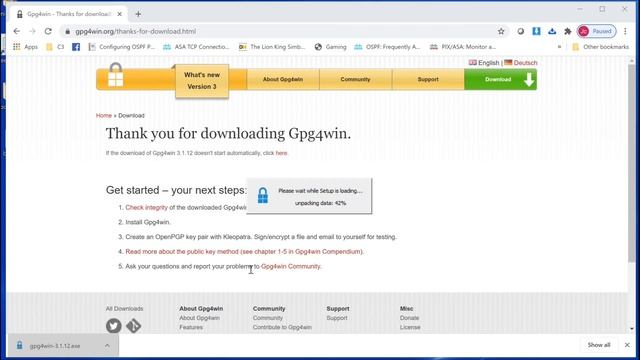
Task: Open the Support menu item
Action: click(x=428, y=80)
